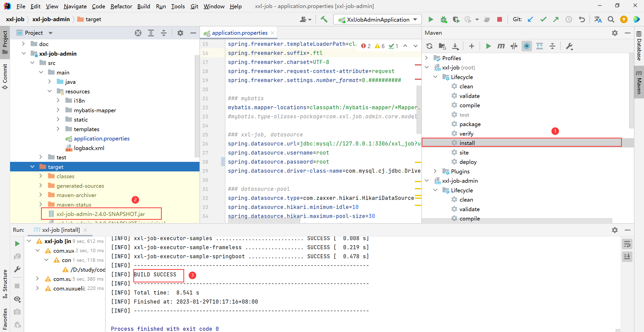
Task: Open the Refactor menu
Action: [121, 6]
